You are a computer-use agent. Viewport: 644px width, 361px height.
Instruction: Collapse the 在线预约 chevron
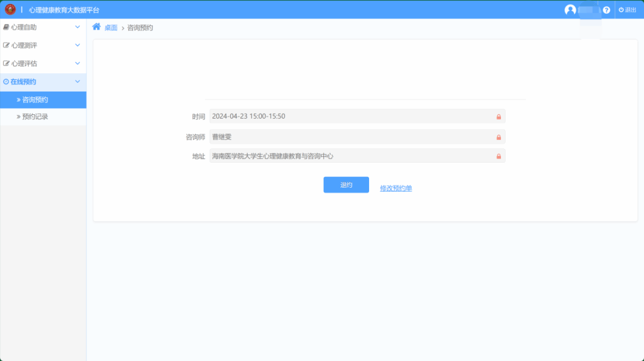(x=78, y=82)
